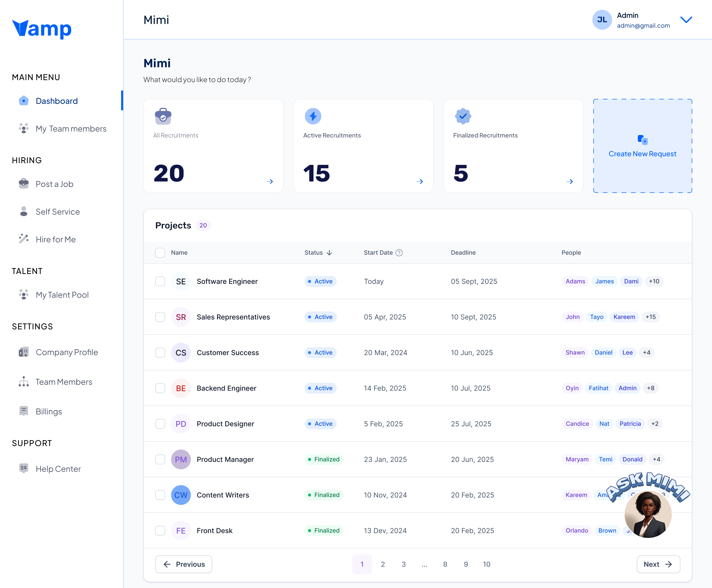Open the Admin account dropdown chevron

(687, 20)
